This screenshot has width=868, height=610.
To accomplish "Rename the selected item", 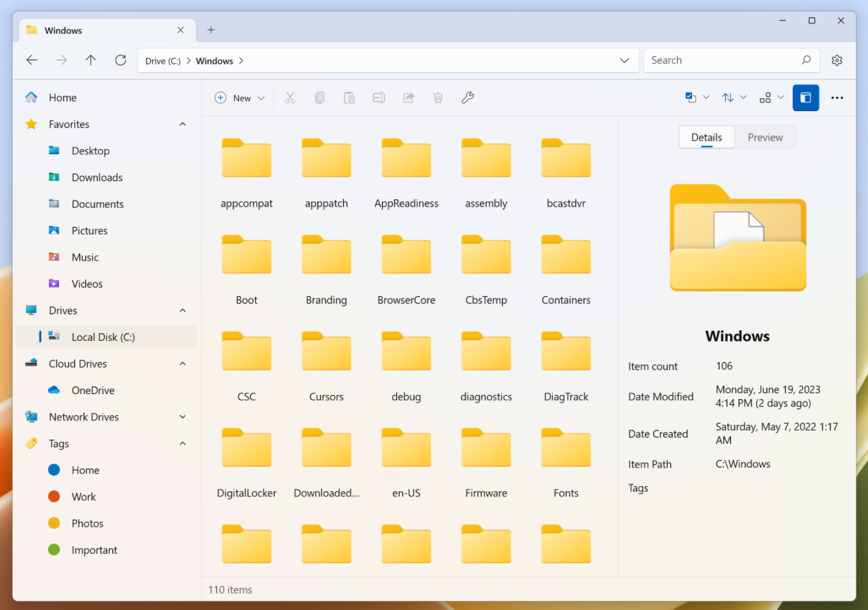I will click(x=379, y=97).
